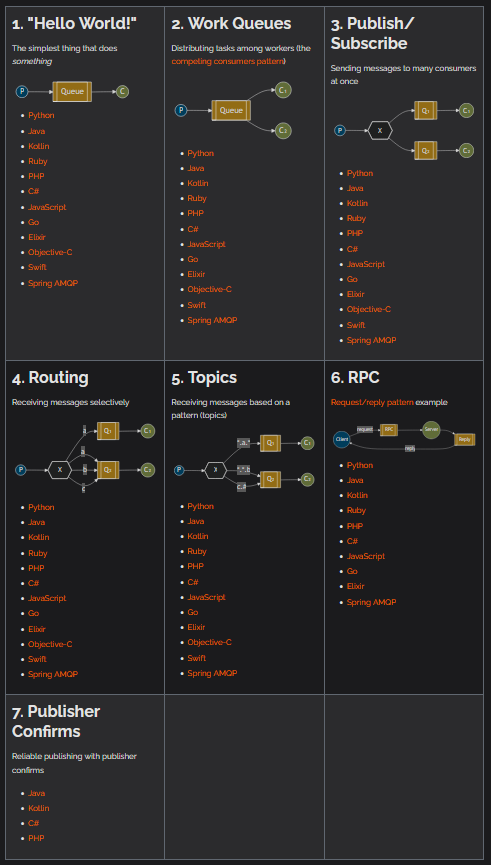The width and height of the screenshot is (491, 865).
Task: Open Elixir tutorial under Routing
Action: [x=37, y=629]
